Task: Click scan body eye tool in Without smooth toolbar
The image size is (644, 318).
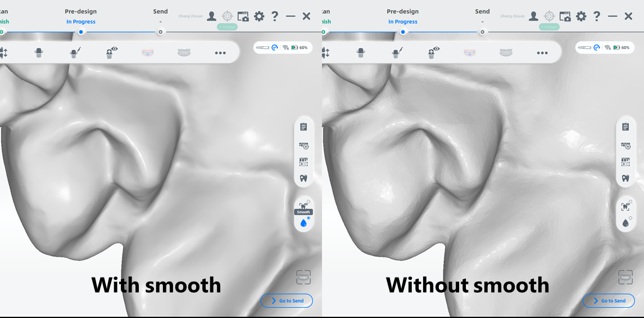Action: [x=433, y=52]
